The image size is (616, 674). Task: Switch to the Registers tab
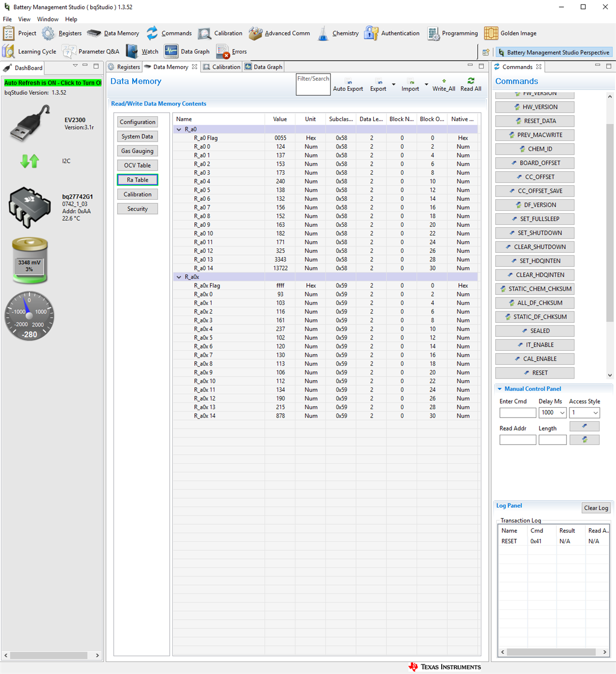tap(124, 67)
